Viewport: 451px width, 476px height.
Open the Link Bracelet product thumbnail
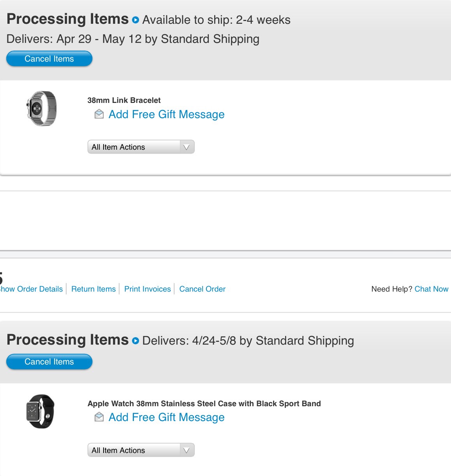click(x=41, y=108)
